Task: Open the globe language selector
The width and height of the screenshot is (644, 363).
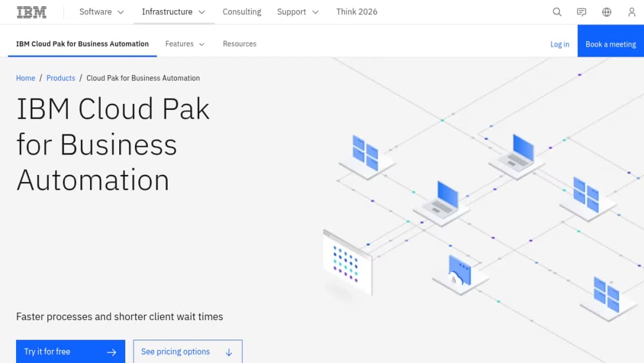Action: tap(606, 12)
